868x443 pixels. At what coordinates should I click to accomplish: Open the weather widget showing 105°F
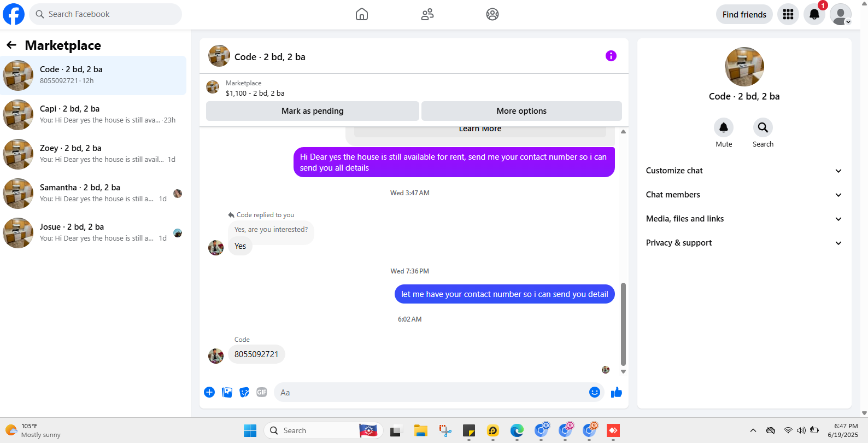coord(33,430)
